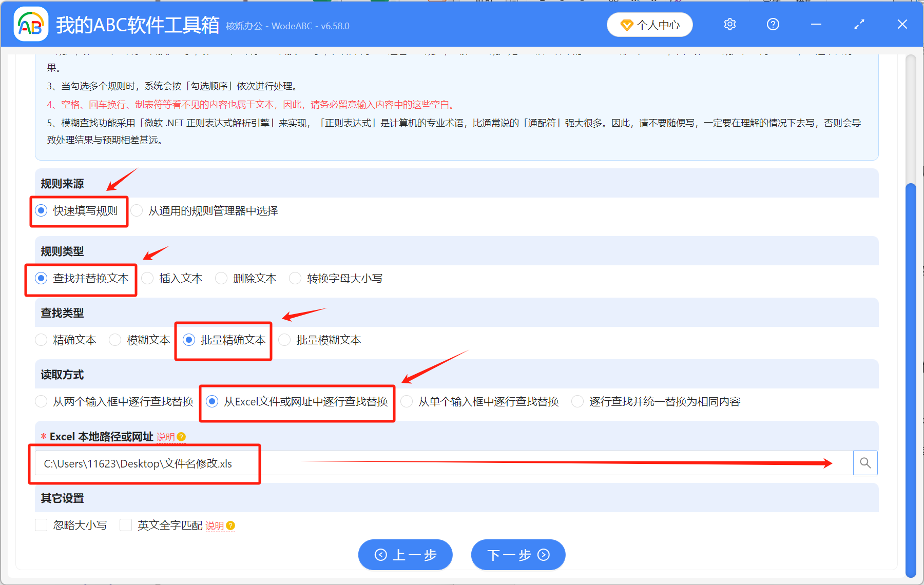Select the 插入文本 rule type

tap(147, 278)
